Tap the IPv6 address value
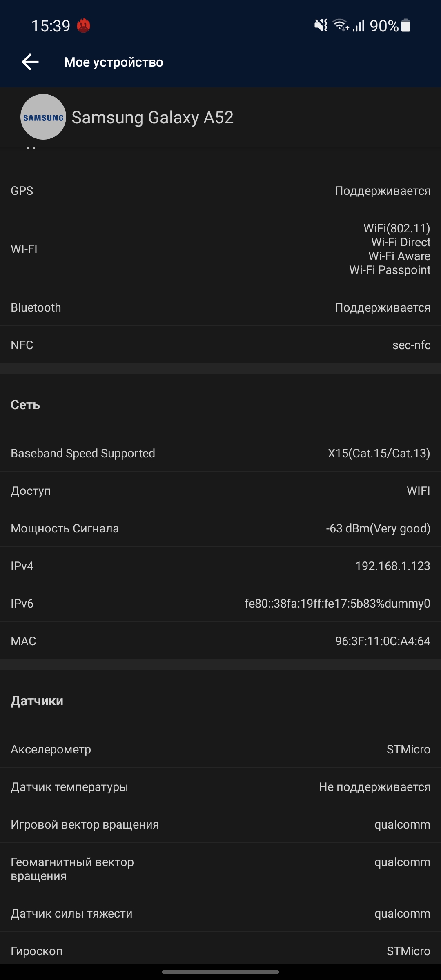The image size is (441, 980). pyautogui.click(x=337, y=604)
